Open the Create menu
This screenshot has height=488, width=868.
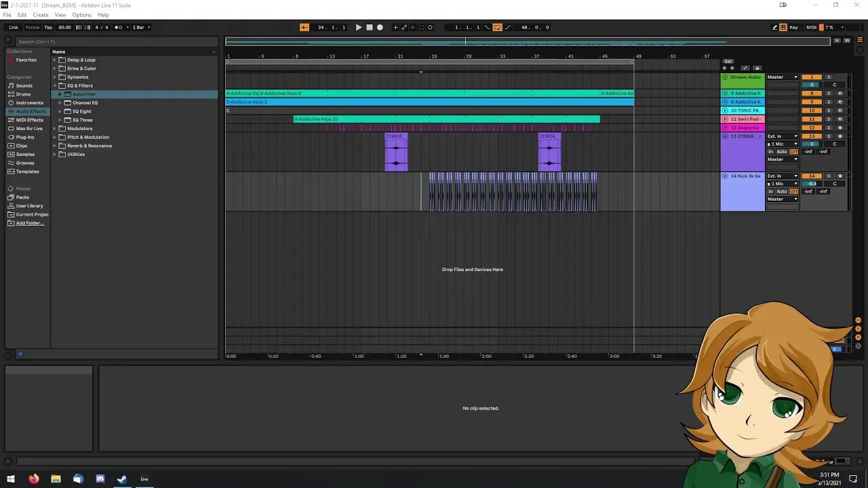41,15
